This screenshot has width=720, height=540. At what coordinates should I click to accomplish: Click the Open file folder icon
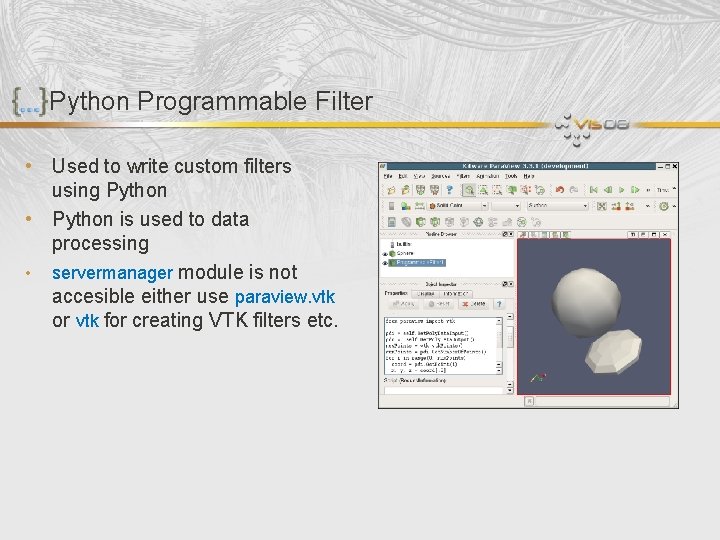(x=391, y=190)
